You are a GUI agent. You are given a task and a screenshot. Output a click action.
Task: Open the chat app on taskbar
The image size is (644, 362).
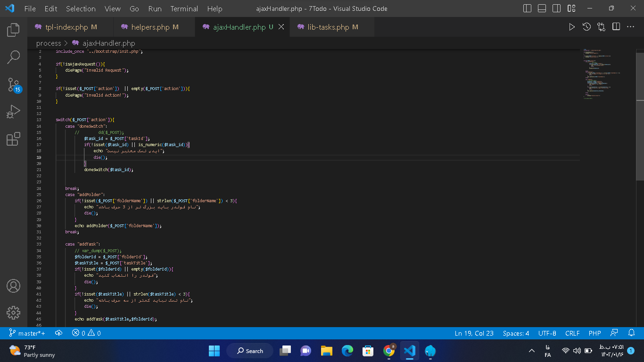click(306, 351)
